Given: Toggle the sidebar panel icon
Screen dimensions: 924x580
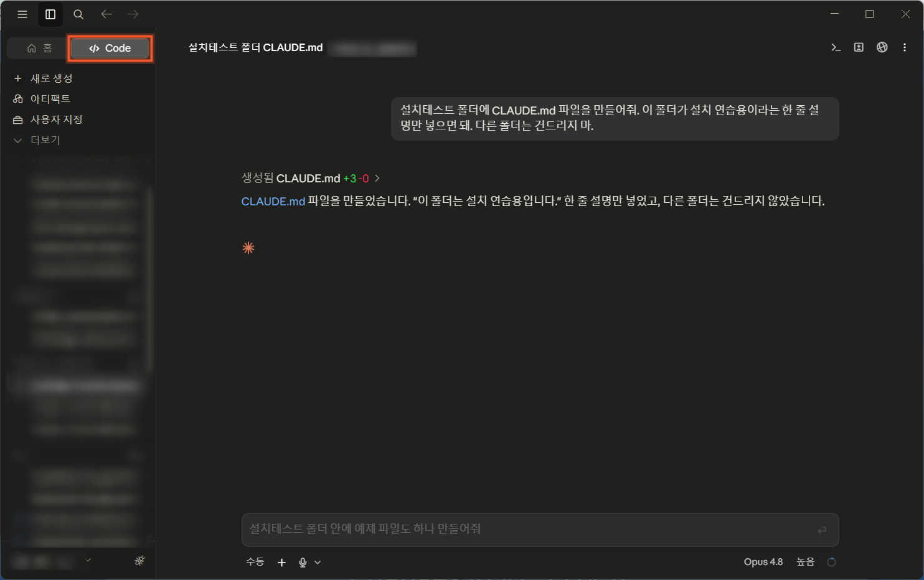Looking at the screenshot, I should [x=50, y=14].
